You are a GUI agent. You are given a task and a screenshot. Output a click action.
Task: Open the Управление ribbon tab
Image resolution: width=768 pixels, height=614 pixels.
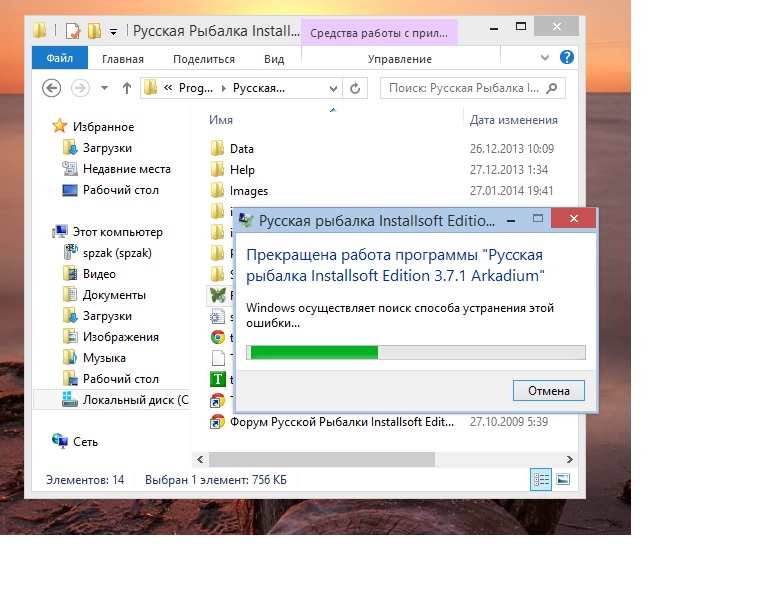pyautogui.click(x=400, y=59)
